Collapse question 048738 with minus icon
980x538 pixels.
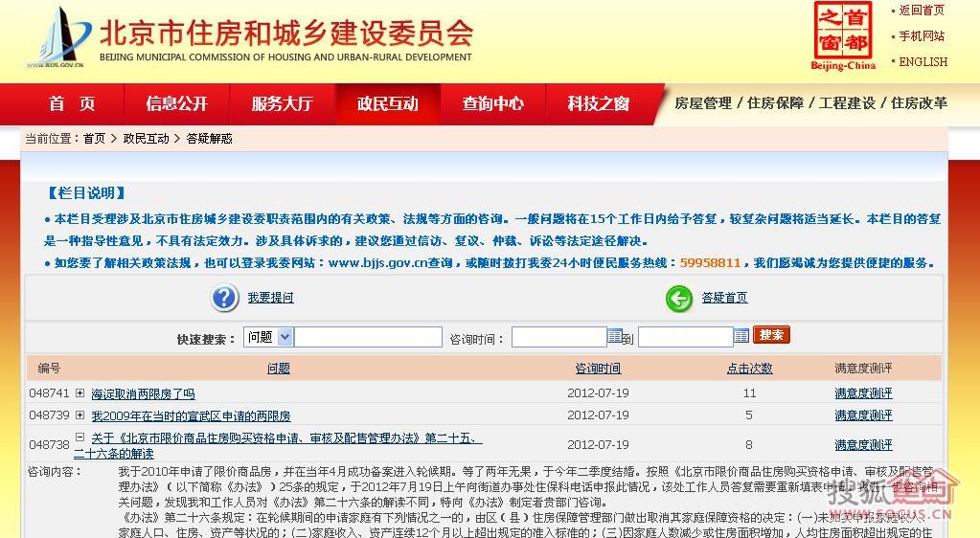pyautogui.click(x=80, y=437)
